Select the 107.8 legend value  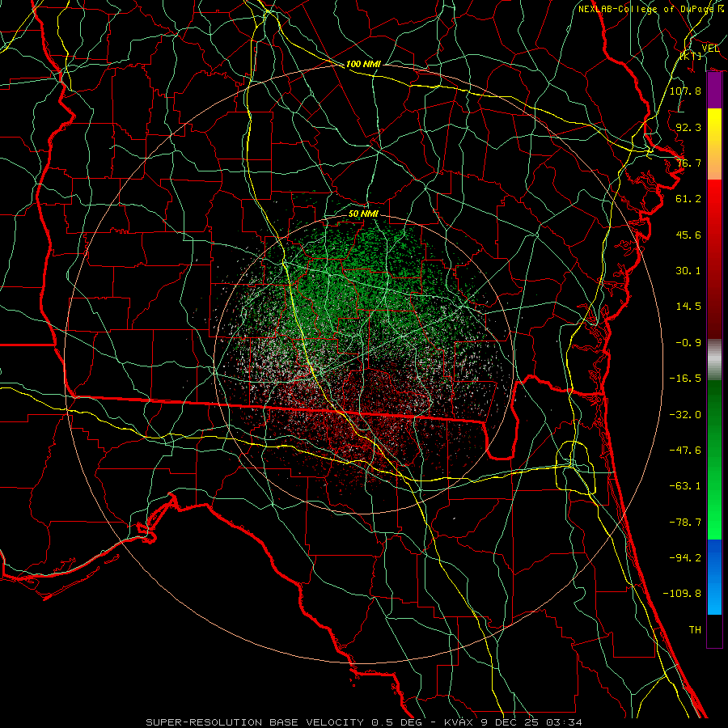point(685,91)
